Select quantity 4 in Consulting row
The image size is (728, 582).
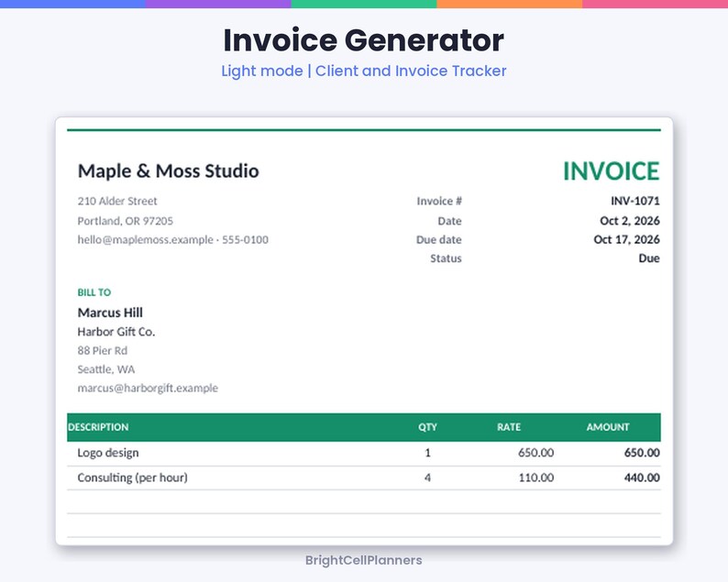click(427, 478)
